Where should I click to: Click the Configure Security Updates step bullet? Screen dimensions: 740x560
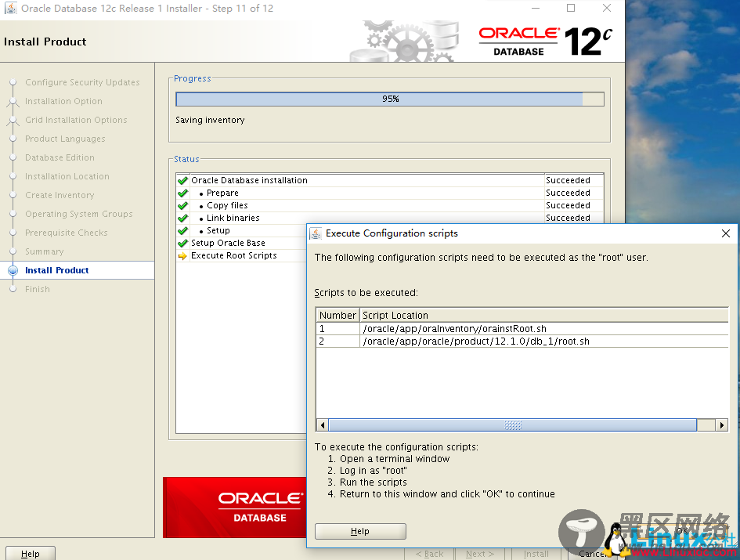[13, 82]
